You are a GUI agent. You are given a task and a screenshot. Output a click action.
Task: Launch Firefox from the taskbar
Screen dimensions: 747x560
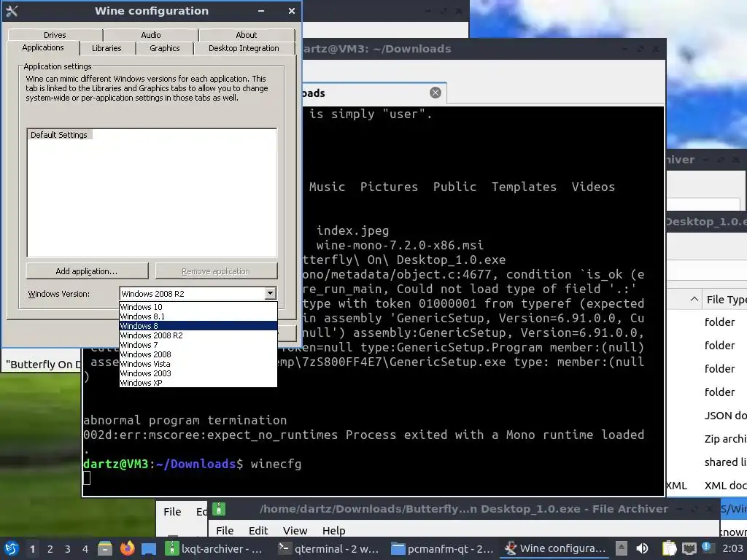coord(127,548)
